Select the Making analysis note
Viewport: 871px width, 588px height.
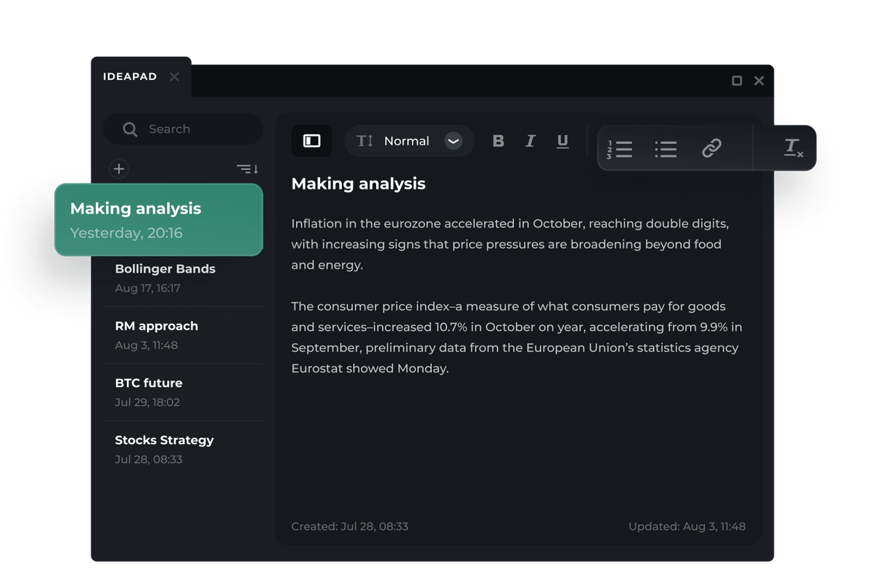(159, 220)
